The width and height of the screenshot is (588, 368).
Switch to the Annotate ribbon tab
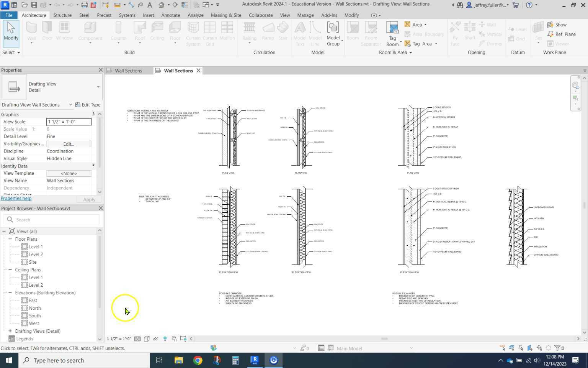point(170,15)
